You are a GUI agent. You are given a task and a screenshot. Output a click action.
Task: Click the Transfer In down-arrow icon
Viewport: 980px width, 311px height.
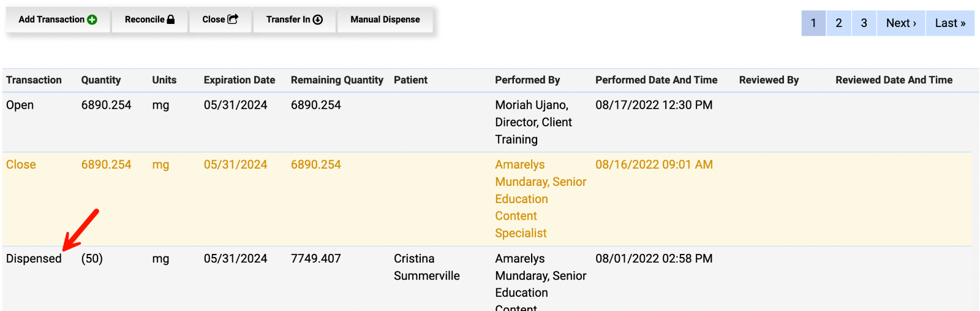pyautogui.click(x=317, y=20)
